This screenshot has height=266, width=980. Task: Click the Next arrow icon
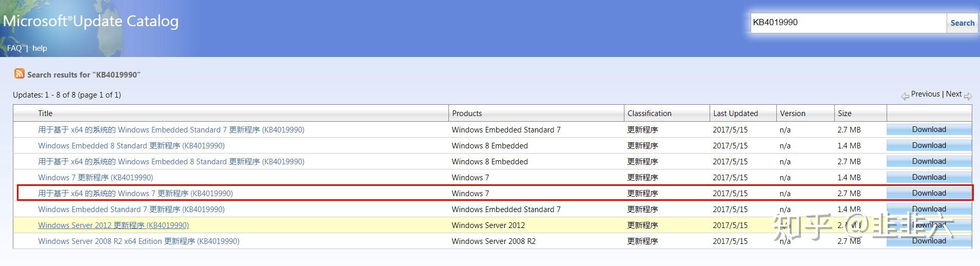point(968,96)
